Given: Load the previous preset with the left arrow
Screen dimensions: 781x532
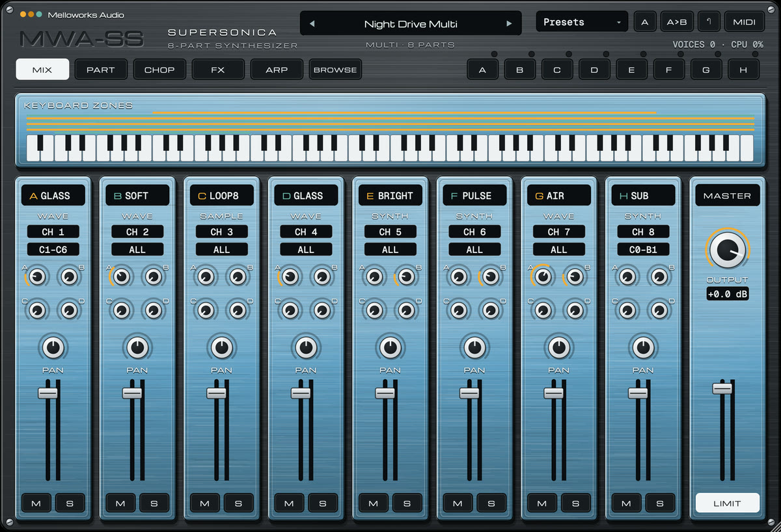Looking at the screenshot, I should click(312, 24).
